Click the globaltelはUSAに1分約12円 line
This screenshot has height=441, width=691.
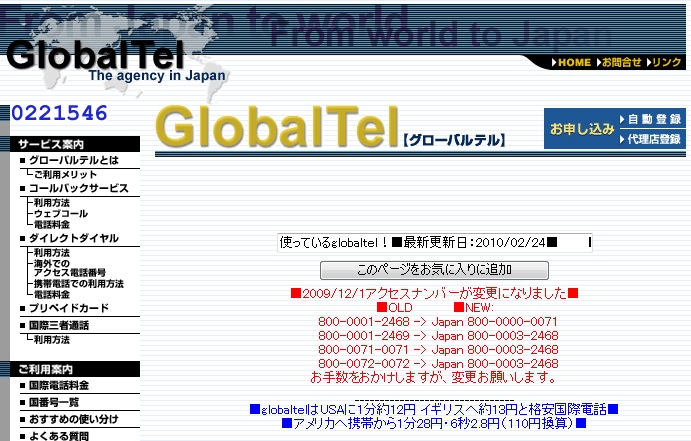(x=434, y=410)
